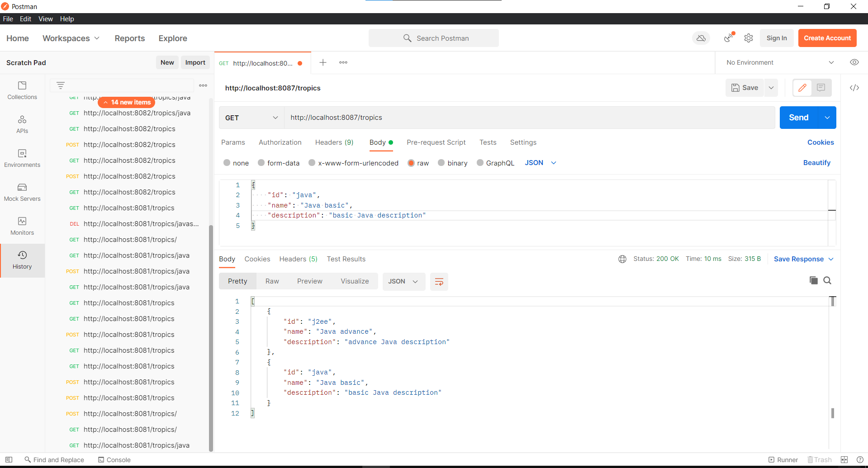
Task: Open settings gear icon in header
Action: tap(749, 38)
